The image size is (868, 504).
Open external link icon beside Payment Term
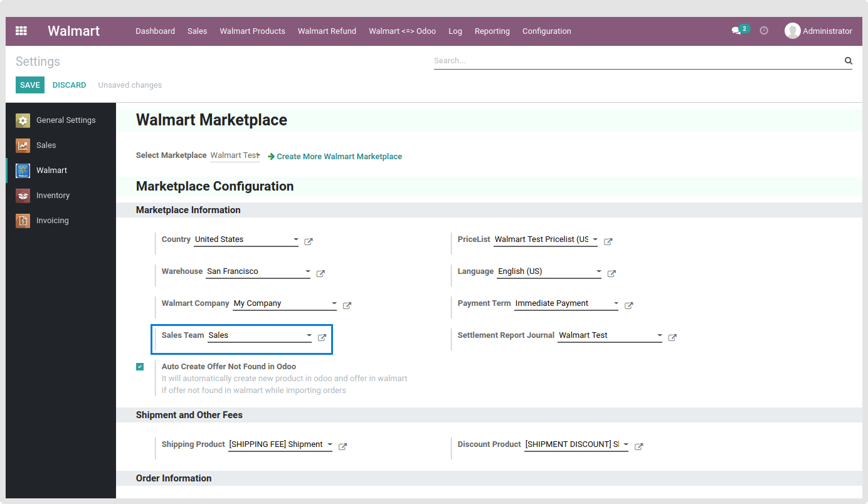629,305
